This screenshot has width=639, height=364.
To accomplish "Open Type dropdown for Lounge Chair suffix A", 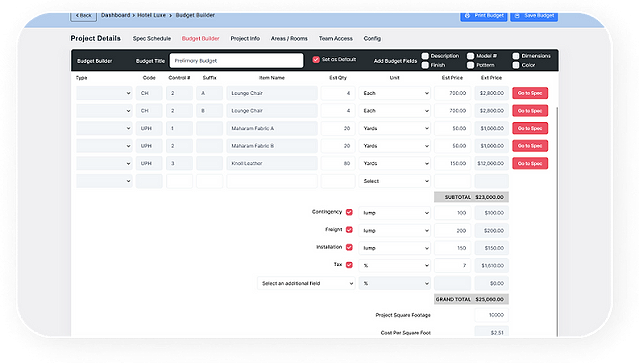I will [104, 93].
